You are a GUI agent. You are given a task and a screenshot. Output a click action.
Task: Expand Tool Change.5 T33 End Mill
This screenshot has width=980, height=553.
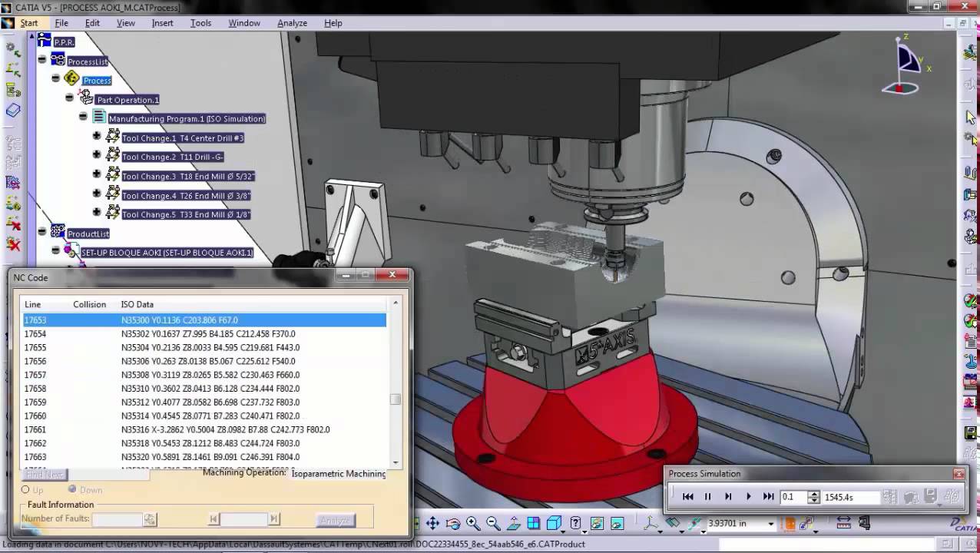point(97,212)
